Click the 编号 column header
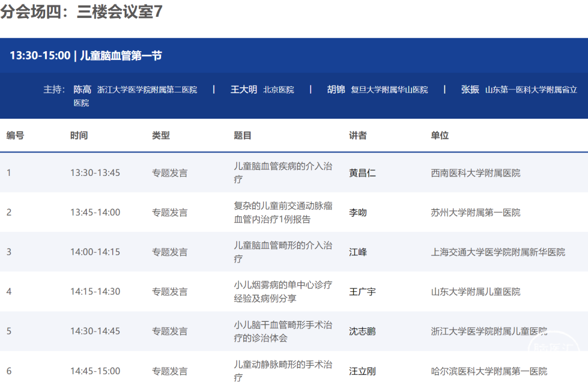588x385 pixels. pyautogui.click(x=15, y=136)
